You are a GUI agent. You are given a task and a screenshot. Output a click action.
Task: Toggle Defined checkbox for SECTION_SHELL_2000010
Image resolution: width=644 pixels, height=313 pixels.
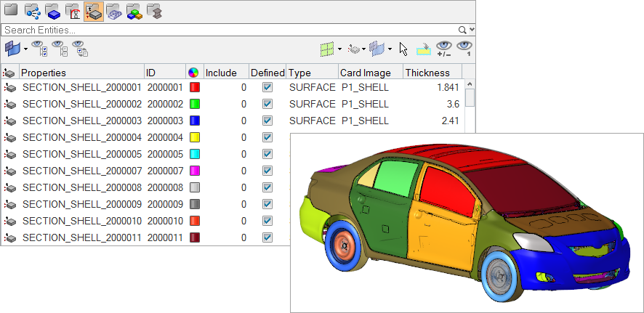click(x=267, y=221)
